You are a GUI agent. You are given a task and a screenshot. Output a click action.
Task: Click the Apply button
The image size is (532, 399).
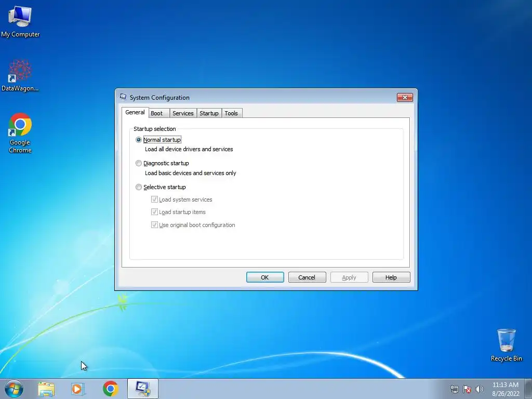tap(349, 277)
